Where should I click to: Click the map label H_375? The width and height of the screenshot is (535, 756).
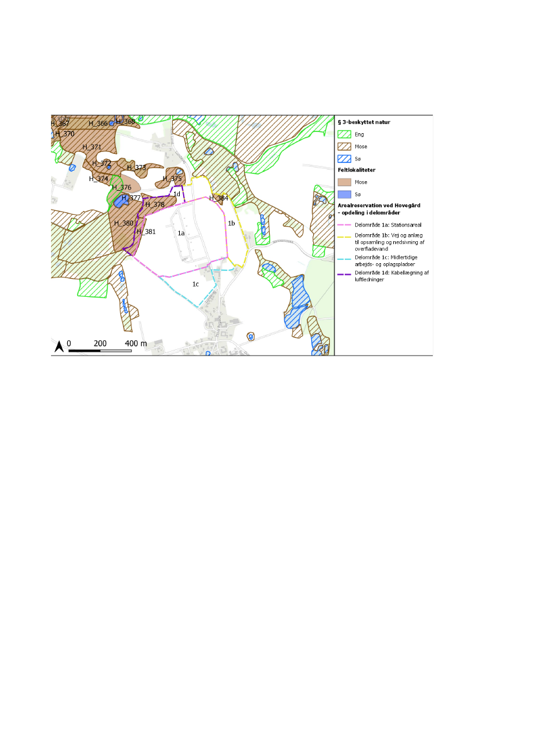pyautogui.click(x=172, y=179)
